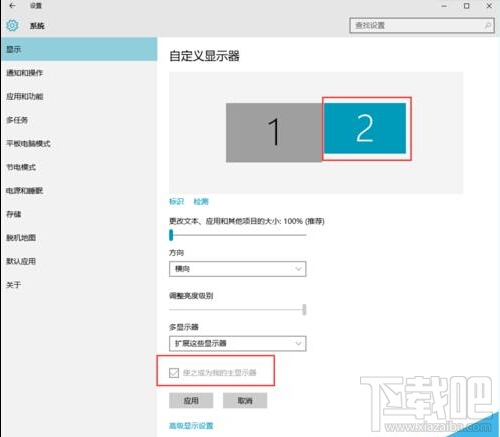Open 存储 settings
The height and width of the screenshot is (437, 500).
tap(79, 214)
